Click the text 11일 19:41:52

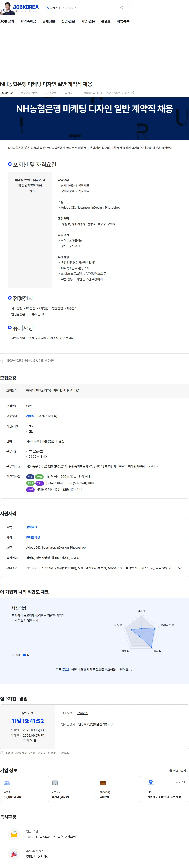click(28, 721)
